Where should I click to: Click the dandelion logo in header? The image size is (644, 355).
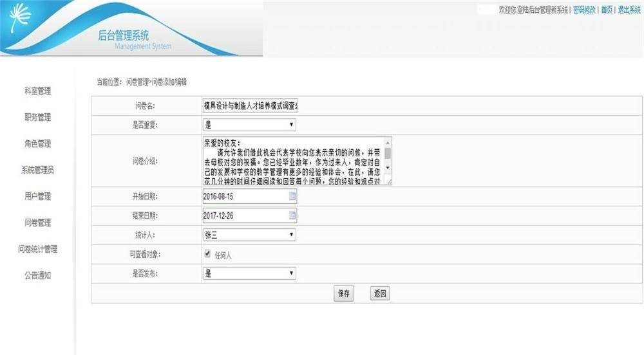click(21, 17)
